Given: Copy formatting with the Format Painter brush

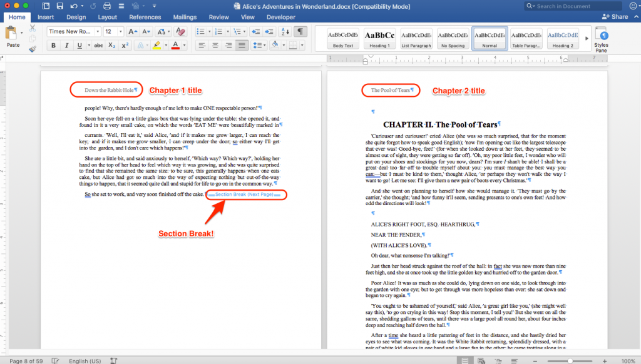Looking at the screenshot, I should click(33, 49).
